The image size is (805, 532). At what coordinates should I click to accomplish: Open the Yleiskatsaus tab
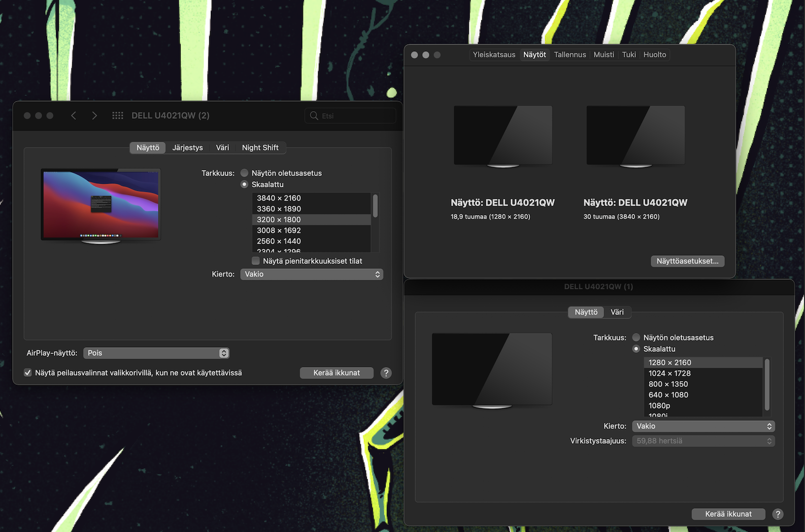494,55
